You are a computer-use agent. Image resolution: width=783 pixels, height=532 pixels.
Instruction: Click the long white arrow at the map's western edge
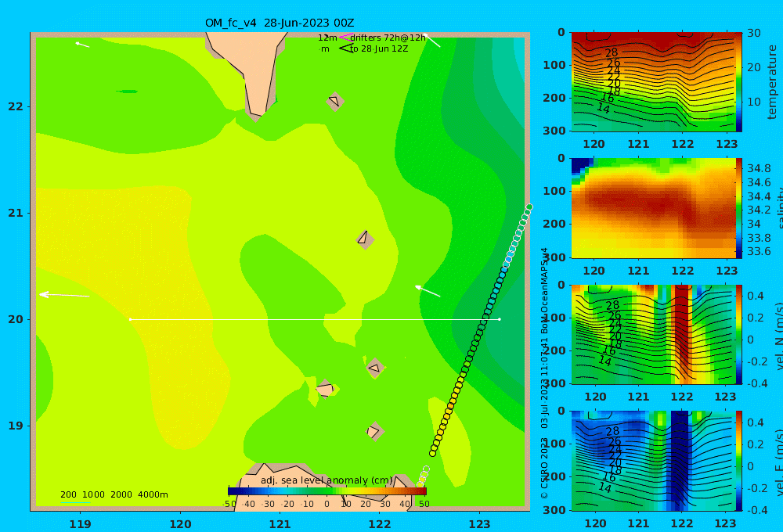point(64,295)
